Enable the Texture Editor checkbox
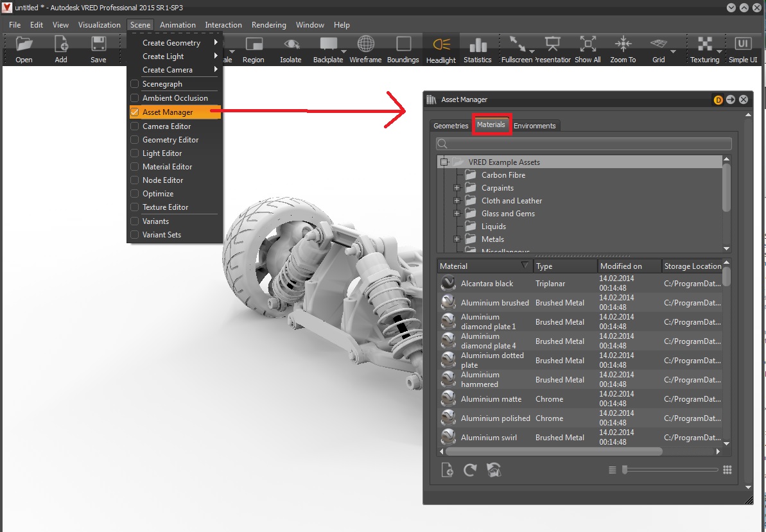Image resolution: width=766 pixels, height=532 pixels. point(135,207)
